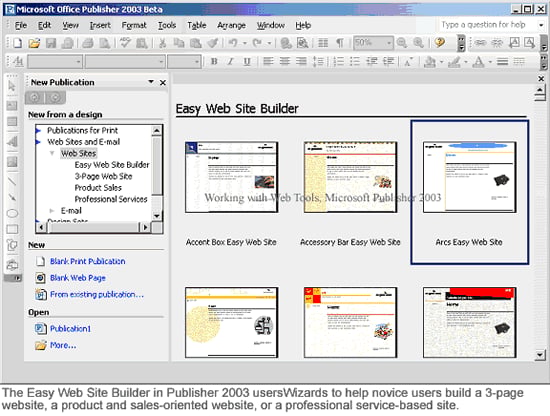The image size is (550, 416).
Task: Open the File menu
Action: coord(21,25)
